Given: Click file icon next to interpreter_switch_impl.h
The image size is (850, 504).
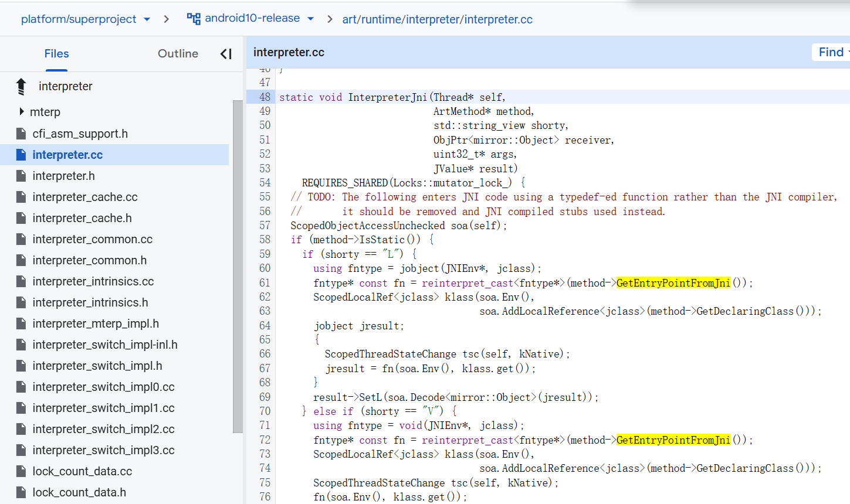Looking at the screenshot, I should click(x=21, y=366).
